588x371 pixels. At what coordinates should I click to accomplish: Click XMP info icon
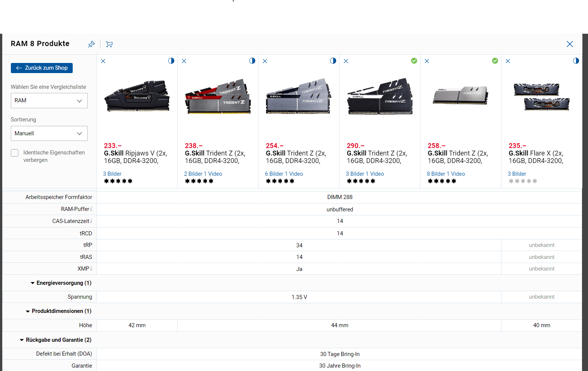click(91, 269)
